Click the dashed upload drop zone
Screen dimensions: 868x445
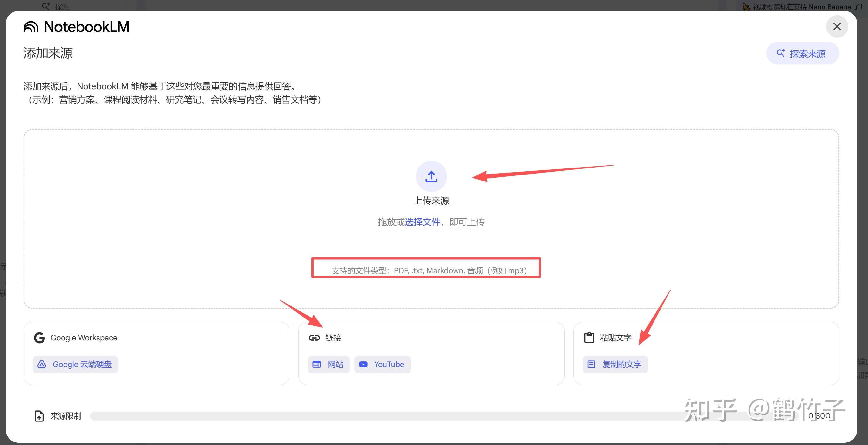[x=202, y=219]
